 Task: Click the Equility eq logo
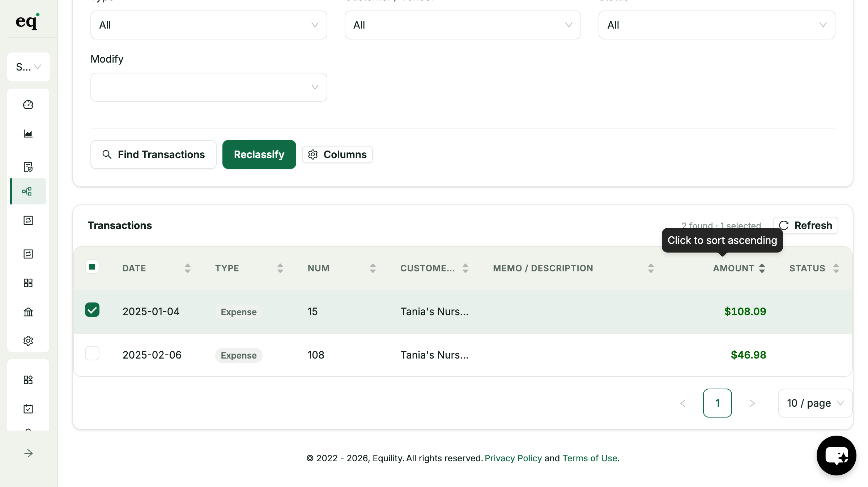[x=27, y=21]
